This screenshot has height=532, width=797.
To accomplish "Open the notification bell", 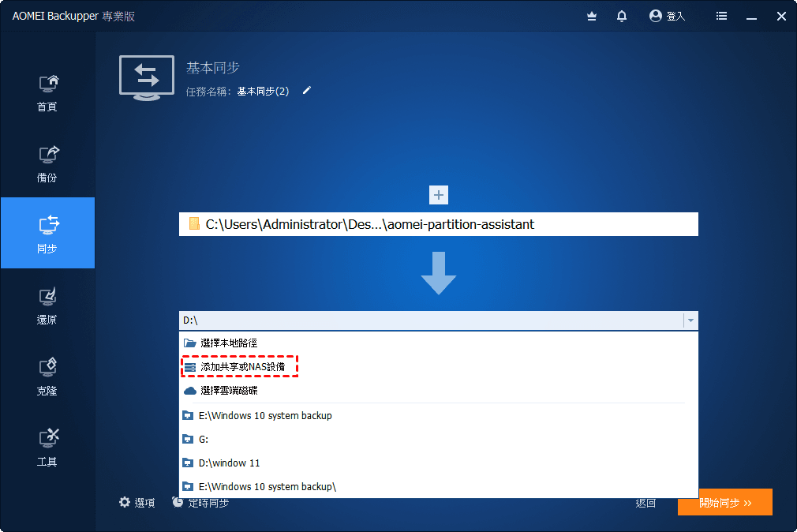I will pos(622,17).
